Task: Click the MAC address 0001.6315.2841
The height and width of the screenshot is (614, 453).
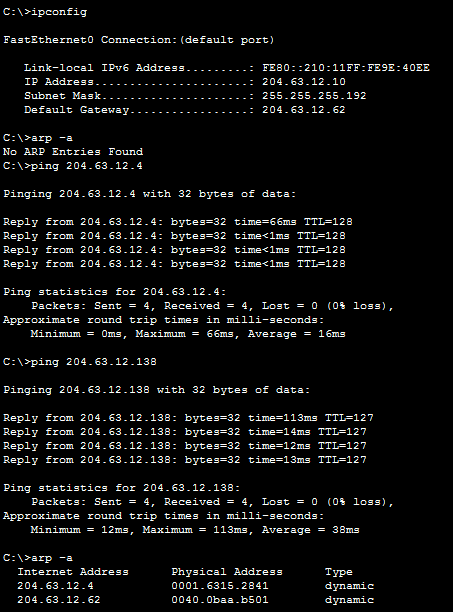Action: (220, 586)
